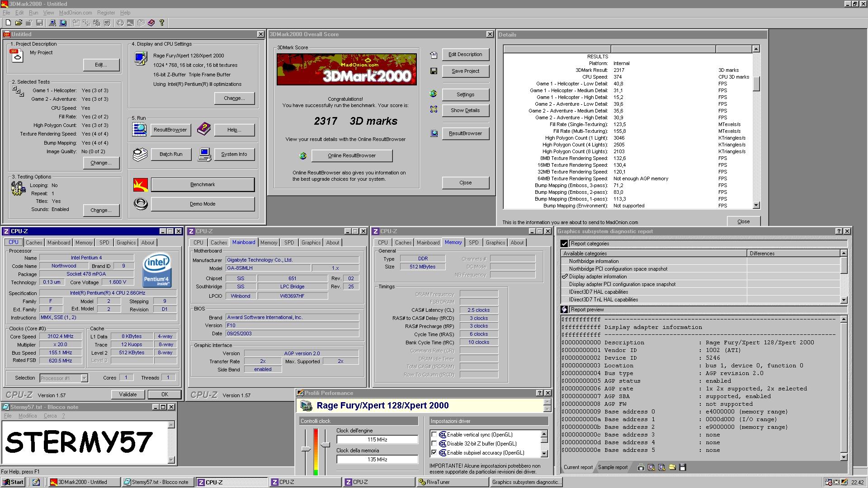Click the Clock dell'engine 115 MHz field
This screenshot has width=868, height=488.
click(377, 440)
